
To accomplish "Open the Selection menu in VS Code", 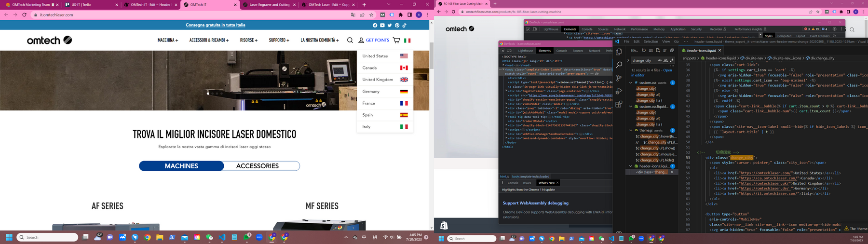I will (651, 41).
